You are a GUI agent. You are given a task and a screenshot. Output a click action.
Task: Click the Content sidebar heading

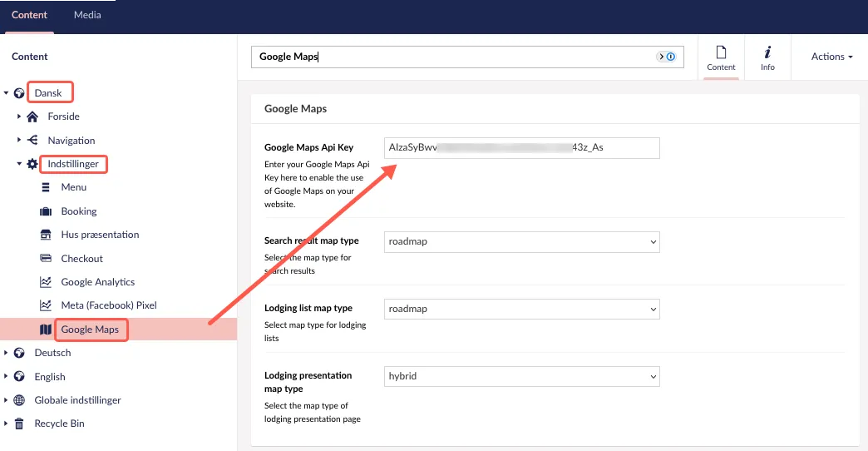(x=29, y=57)
